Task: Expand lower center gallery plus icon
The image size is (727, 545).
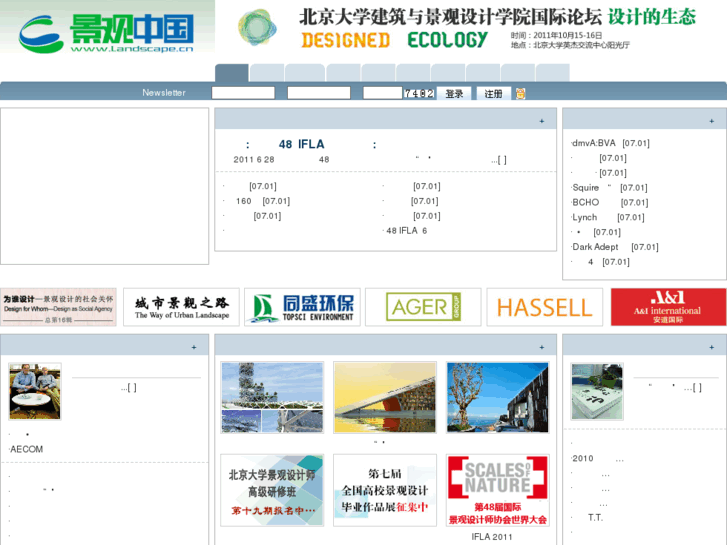Action: (x=542, y=347)
